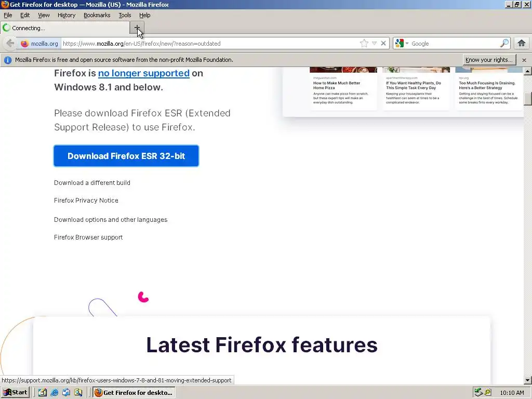
Task: Open the Windows Start menu
Action: pos(15,393)
